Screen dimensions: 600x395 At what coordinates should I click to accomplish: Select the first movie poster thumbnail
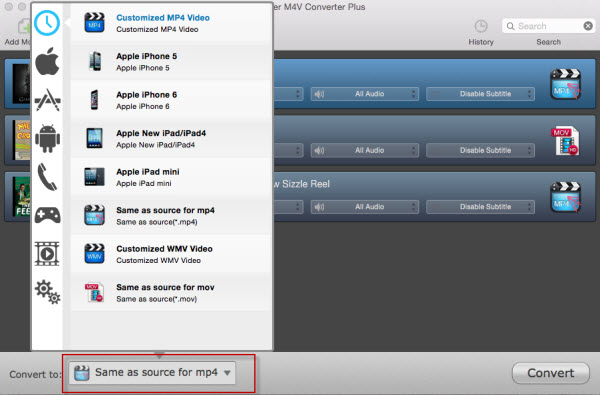point(21,84)
